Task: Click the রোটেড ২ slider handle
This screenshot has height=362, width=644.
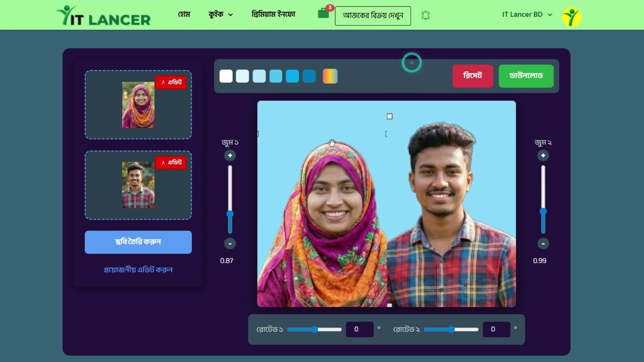Action: point(451,329)
